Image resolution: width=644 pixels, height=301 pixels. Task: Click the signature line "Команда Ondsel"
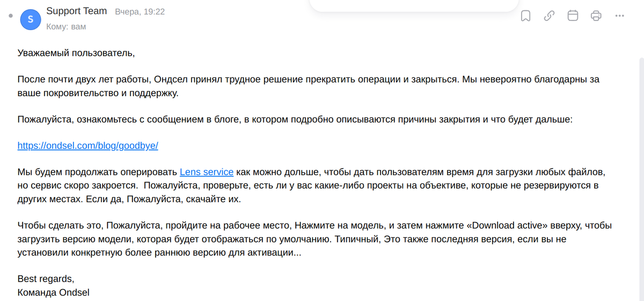(x=53, y=292)
